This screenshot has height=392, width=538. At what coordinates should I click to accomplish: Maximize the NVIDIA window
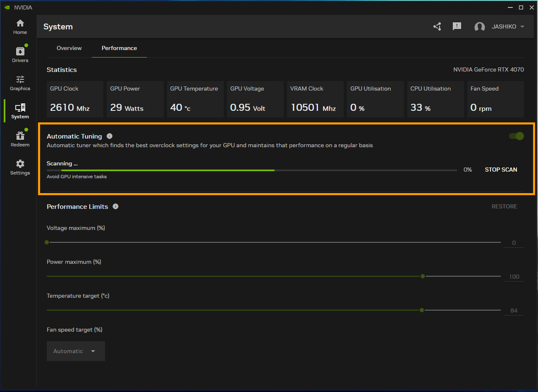[x=521, y=7]
